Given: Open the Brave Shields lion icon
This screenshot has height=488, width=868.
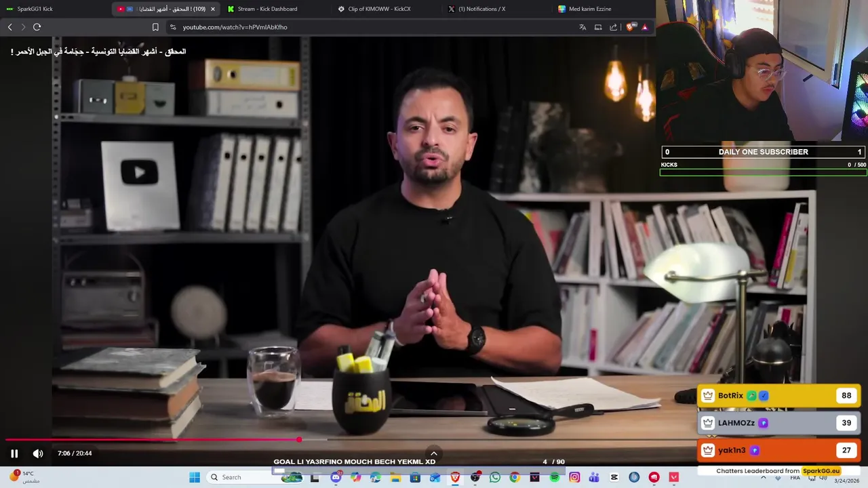Looking at the screenshot, I should pyautogui.click(x=631, y=27).
